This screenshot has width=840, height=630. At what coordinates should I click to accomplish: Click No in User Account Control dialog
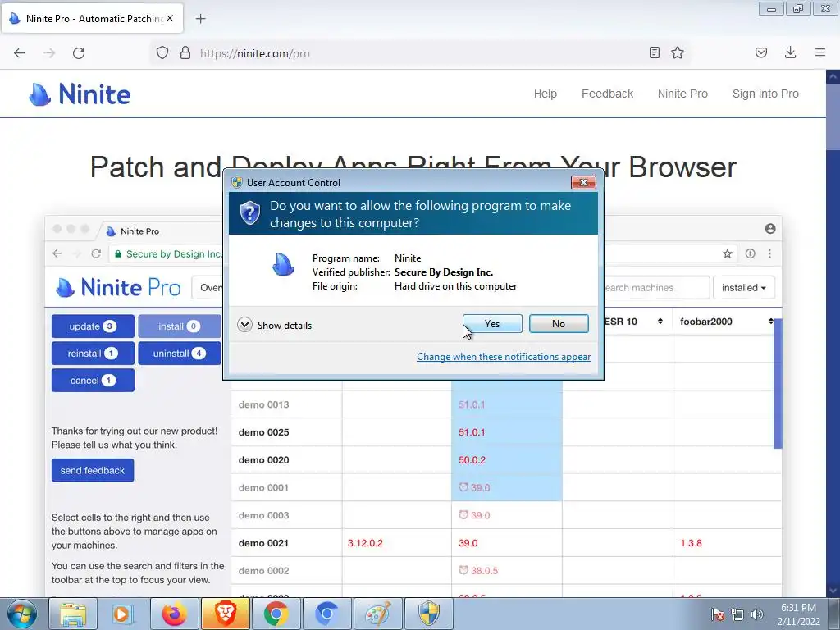point(559,323)
